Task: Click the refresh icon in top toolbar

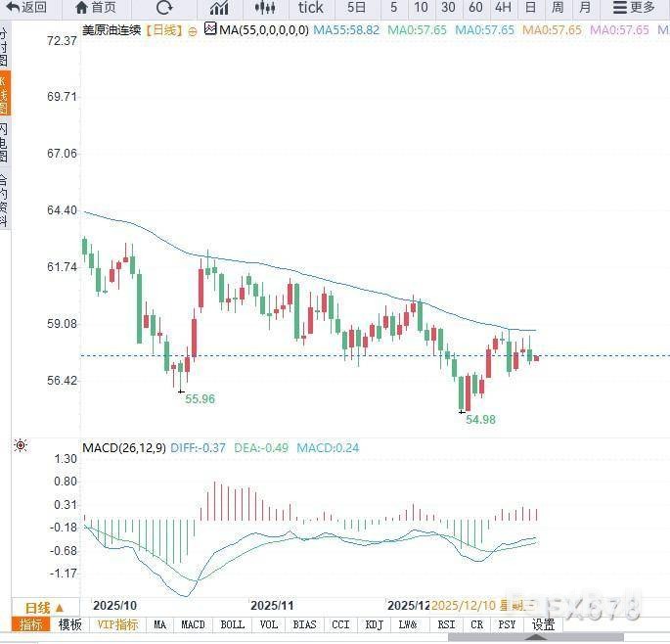Action: [164, 8]
